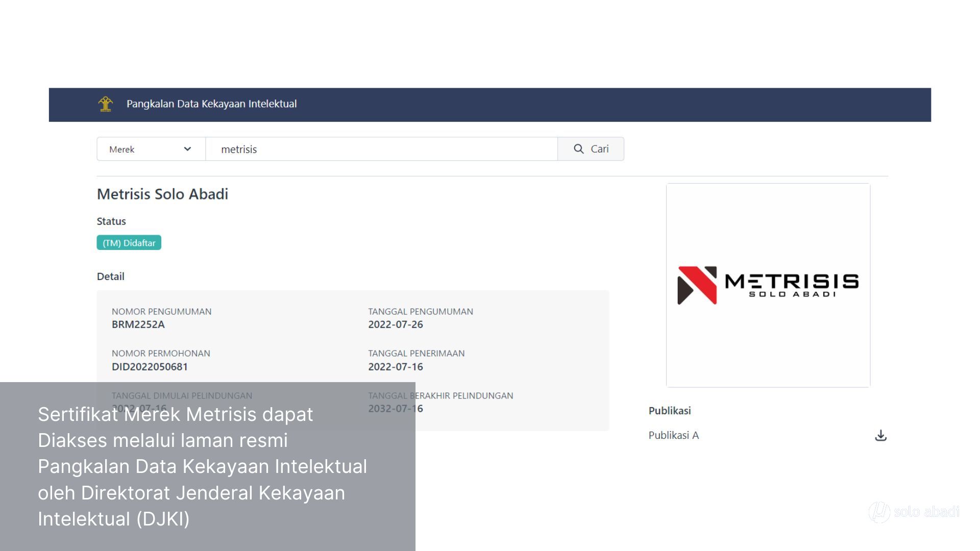Image resolution: width=980 pixels, height=551 pixels.
Task: Click the Cari search button
Action: click(x=591, y=149)
